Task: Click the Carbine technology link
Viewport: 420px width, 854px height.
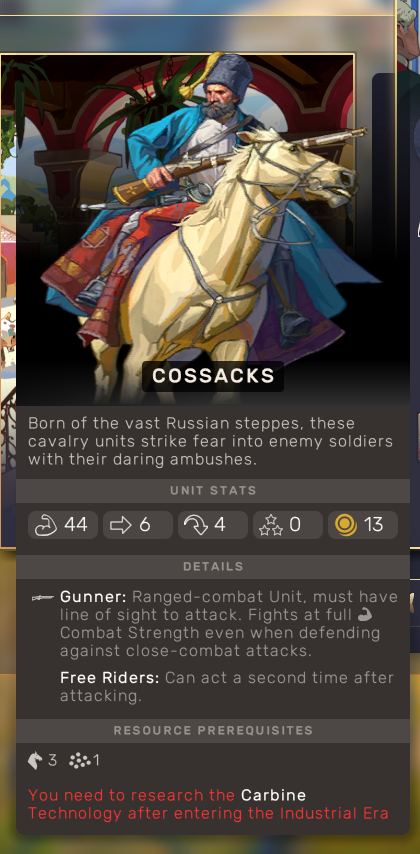Action: pyautogui.click(x=273, y=795)
